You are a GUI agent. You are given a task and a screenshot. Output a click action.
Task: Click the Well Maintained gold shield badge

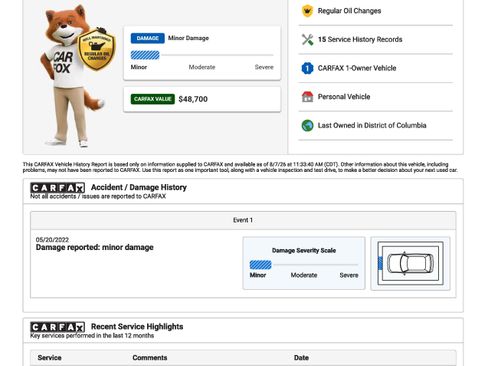pyautogui.click(x=96, y=50)
